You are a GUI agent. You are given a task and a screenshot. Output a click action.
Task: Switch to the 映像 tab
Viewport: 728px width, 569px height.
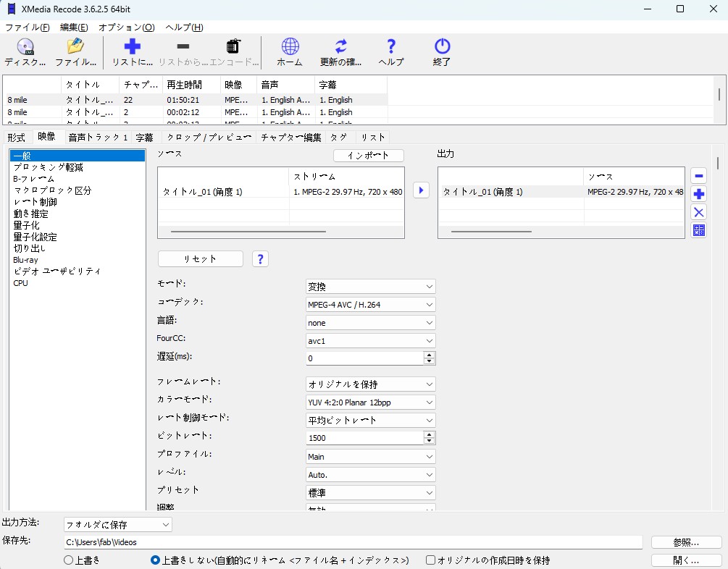click(46, 136)
